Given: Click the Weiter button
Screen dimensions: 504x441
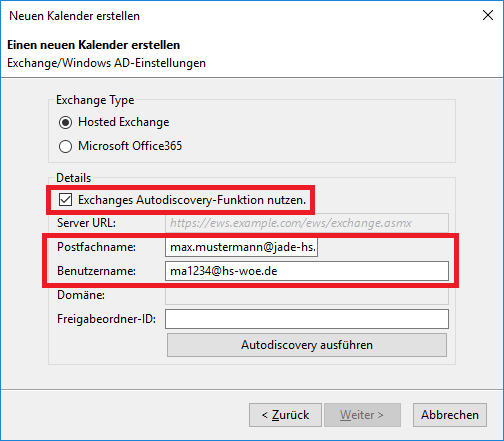Looking at the screenshot, I should [x=362, y=415].
